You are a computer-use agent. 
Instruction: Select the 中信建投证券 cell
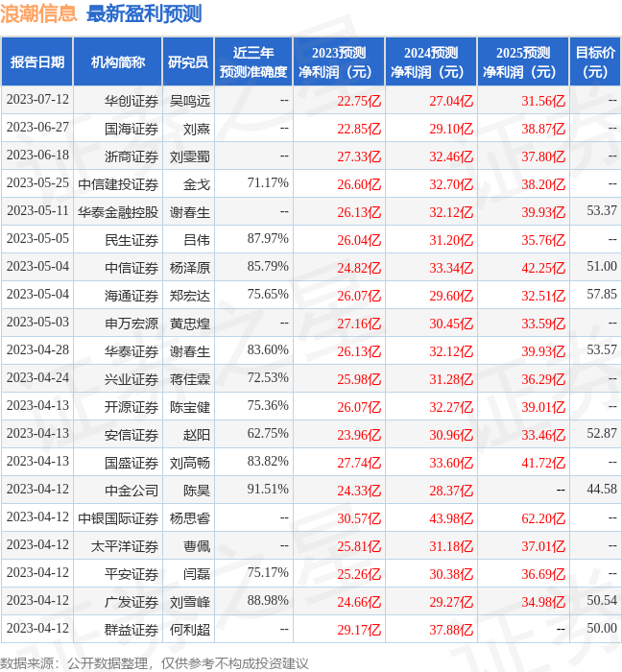point(118,184)
